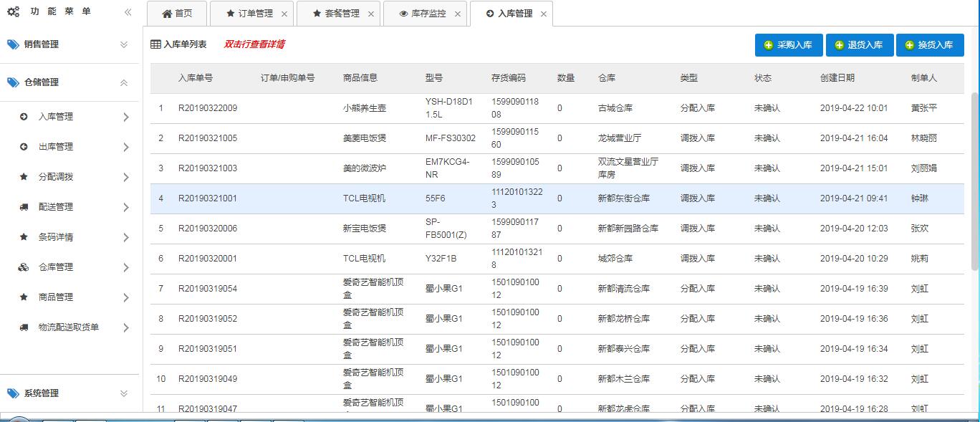Image resolution: width=980 pixels, height=422 pixels.
Task: Collapse the 仓储管理 menu section
Action: 124,82
